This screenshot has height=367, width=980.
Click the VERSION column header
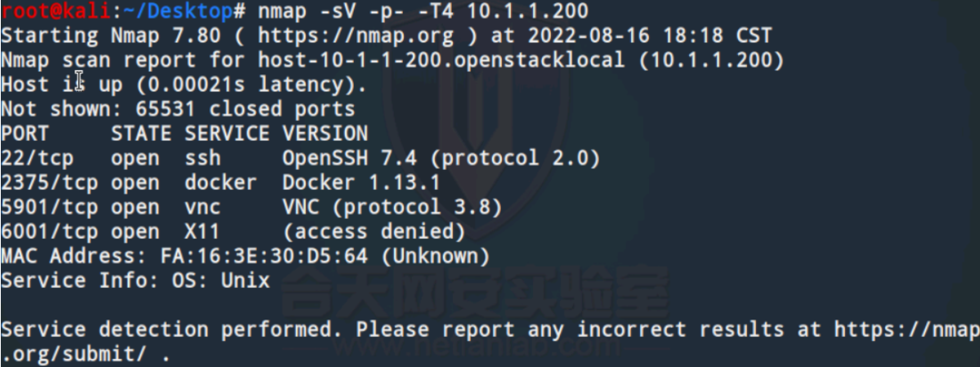point(325,133)
